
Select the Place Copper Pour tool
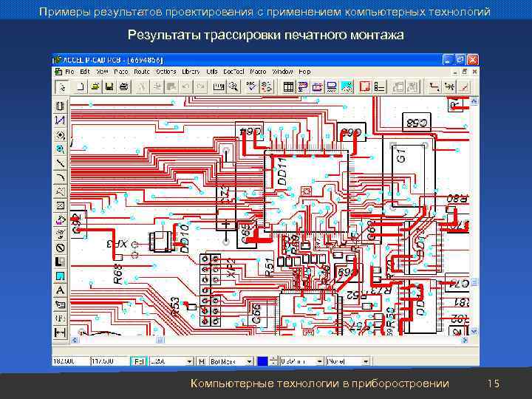pos(60,220)
